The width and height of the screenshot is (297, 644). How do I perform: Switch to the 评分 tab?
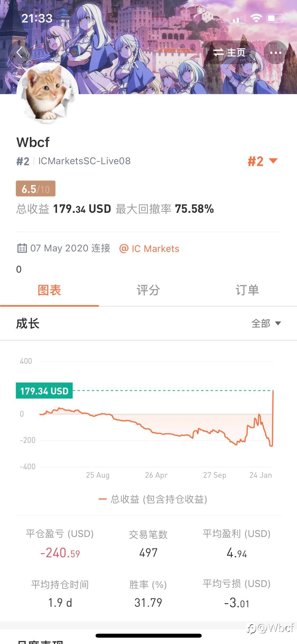click(x=148, y=290)
